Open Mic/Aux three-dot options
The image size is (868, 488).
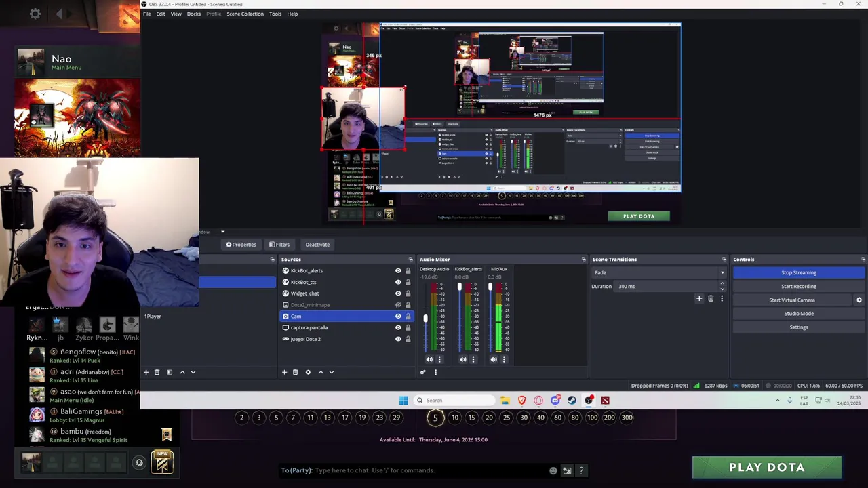[504, 359]
